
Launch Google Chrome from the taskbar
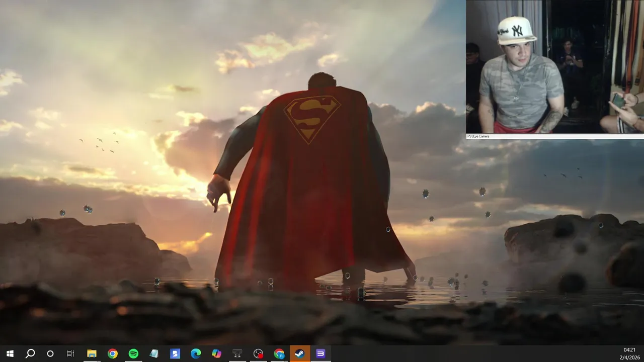click(x=113, y=354)
